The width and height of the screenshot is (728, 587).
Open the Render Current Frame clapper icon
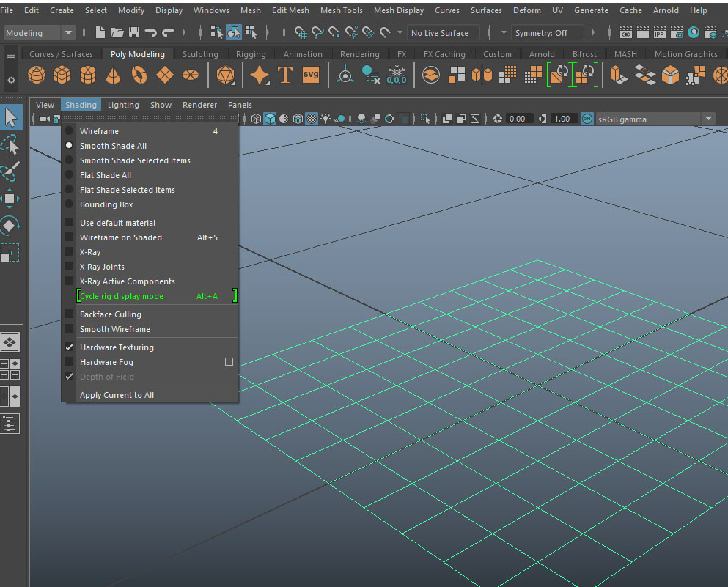click(x=643, y=32)
